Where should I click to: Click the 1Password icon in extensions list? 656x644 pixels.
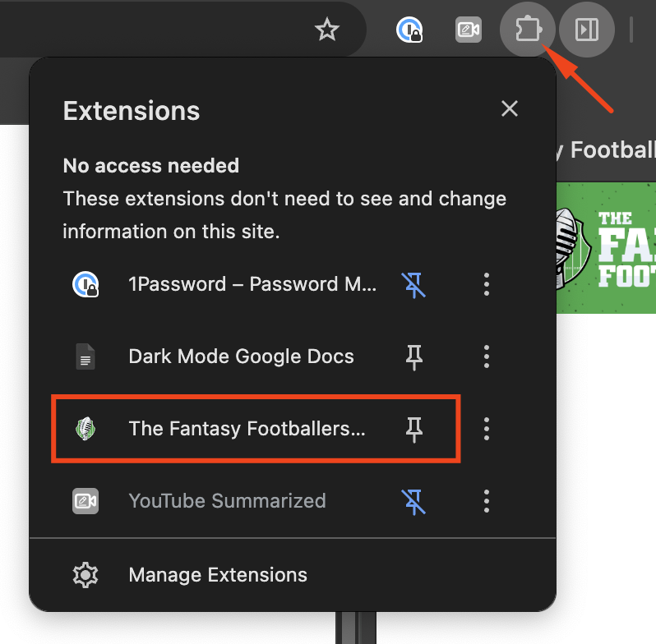tap(85, 284)
